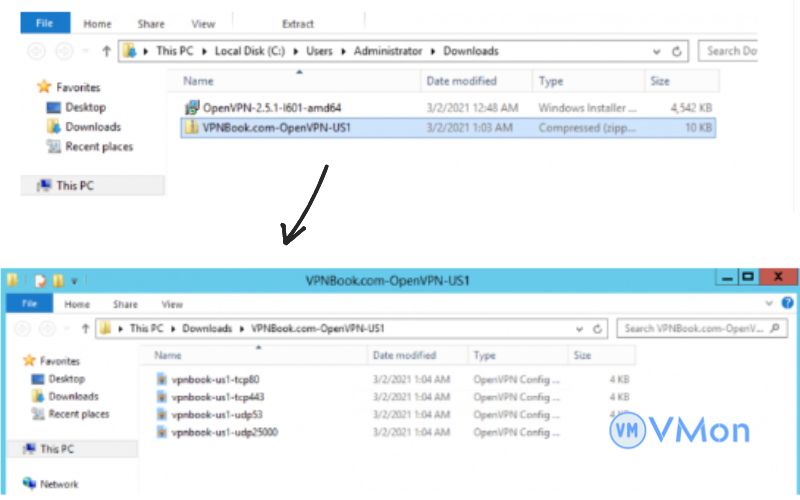Click the Back arrow in VPNBook window
This screenshot has height=500, width=800.
[x=22, y=329]
